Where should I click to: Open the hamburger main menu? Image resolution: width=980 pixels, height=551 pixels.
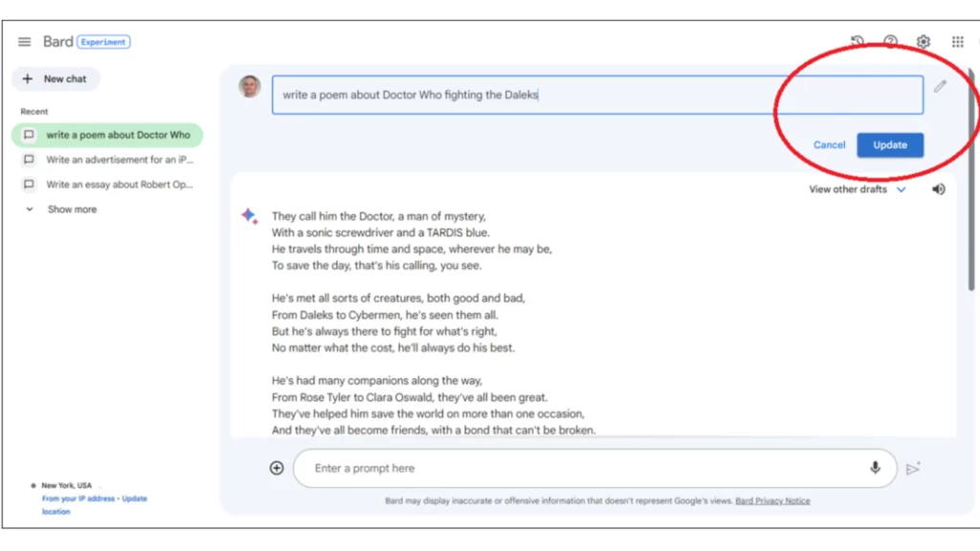(24, 42)
